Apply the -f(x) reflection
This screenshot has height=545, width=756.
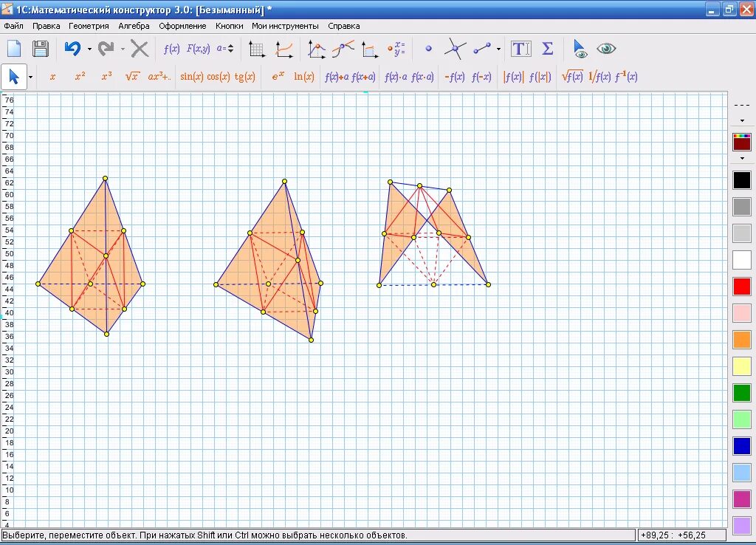tap(455, 77)
